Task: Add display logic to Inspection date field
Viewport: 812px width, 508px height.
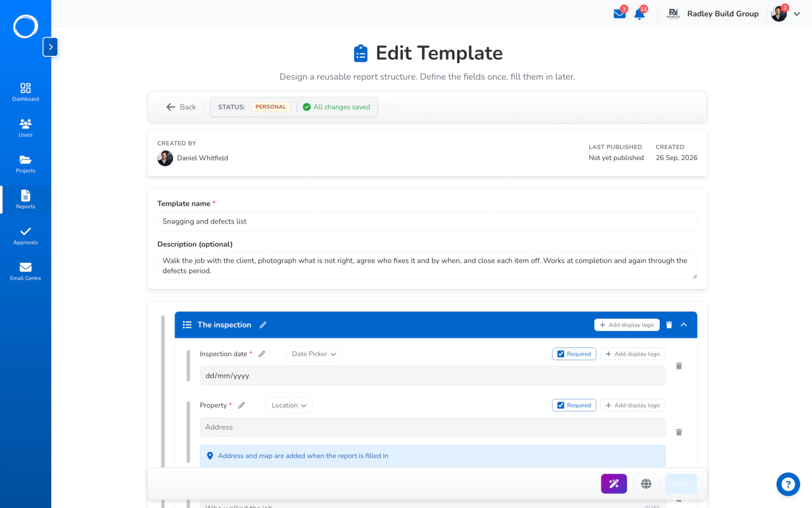Action: 633,354
